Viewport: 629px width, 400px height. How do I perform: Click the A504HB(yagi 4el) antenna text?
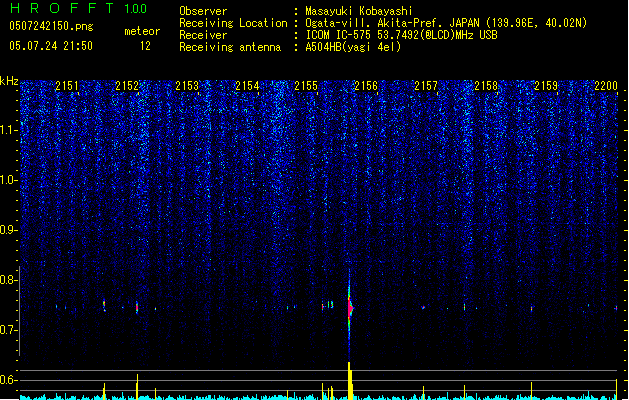353,47
